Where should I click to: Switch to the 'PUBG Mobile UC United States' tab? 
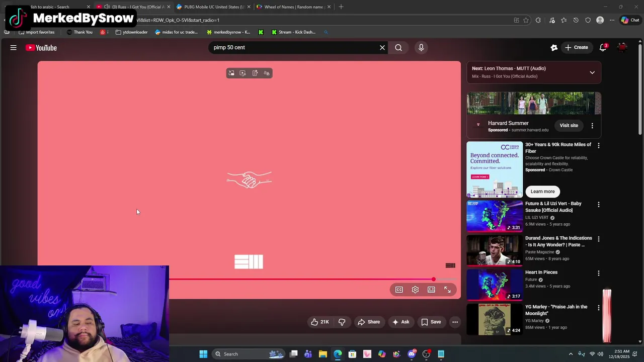(x=212, y=7)
